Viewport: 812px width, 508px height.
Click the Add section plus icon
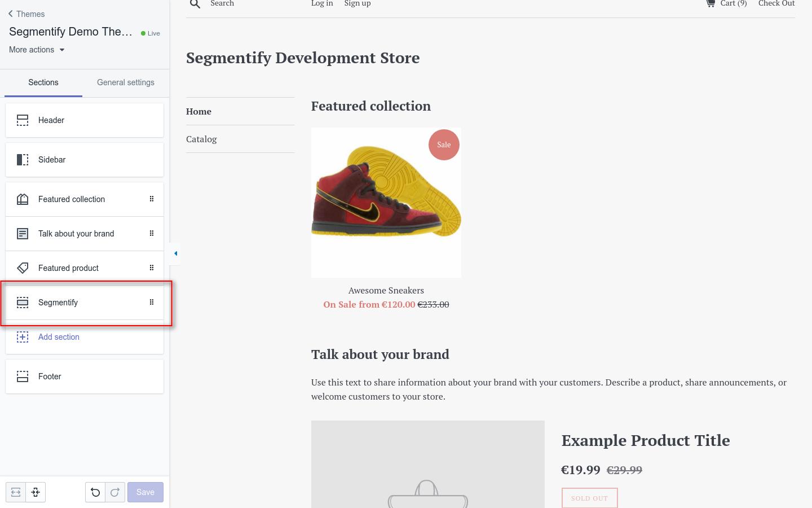click(x=23, y=337)
